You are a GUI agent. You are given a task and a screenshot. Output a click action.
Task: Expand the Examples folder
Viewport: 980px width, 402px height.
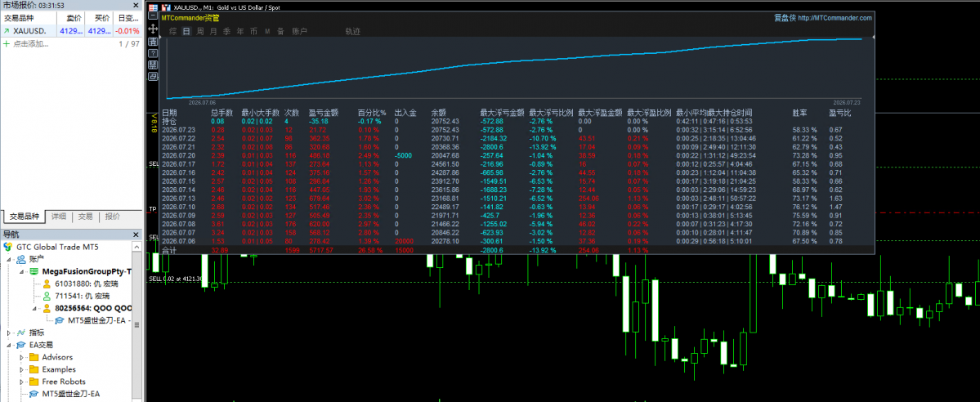(22, 369)
